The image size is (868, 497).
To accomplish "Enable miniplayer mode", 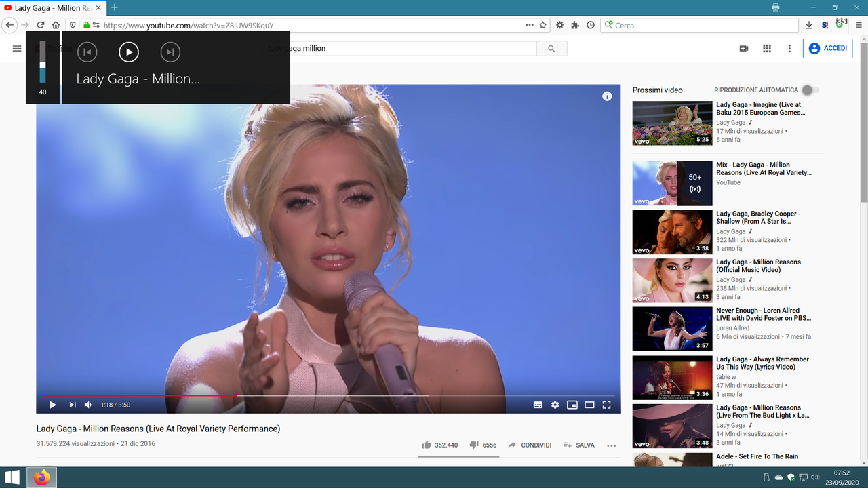I will point(572,405).
